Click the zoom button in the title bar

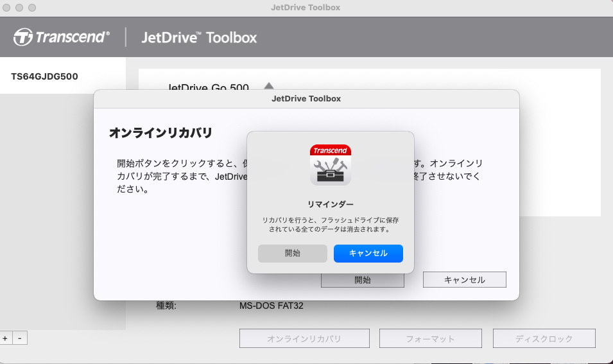pyautogui.click(x=32, y=8)
